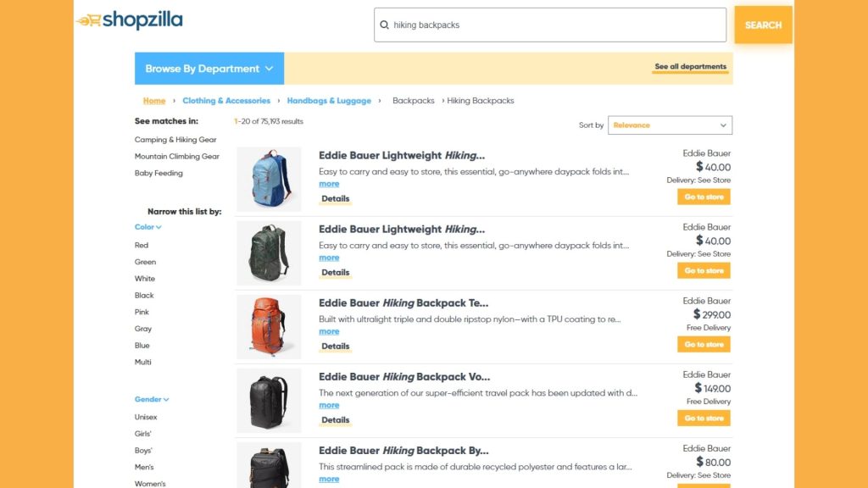Filter by gender Women's
The height and width of the screenshot is (488, 868).
click(x=150, y=484)
